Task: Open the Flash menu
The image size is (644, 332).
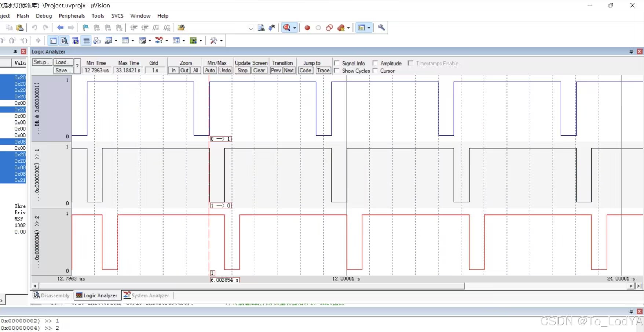Action: pos(23,16)
